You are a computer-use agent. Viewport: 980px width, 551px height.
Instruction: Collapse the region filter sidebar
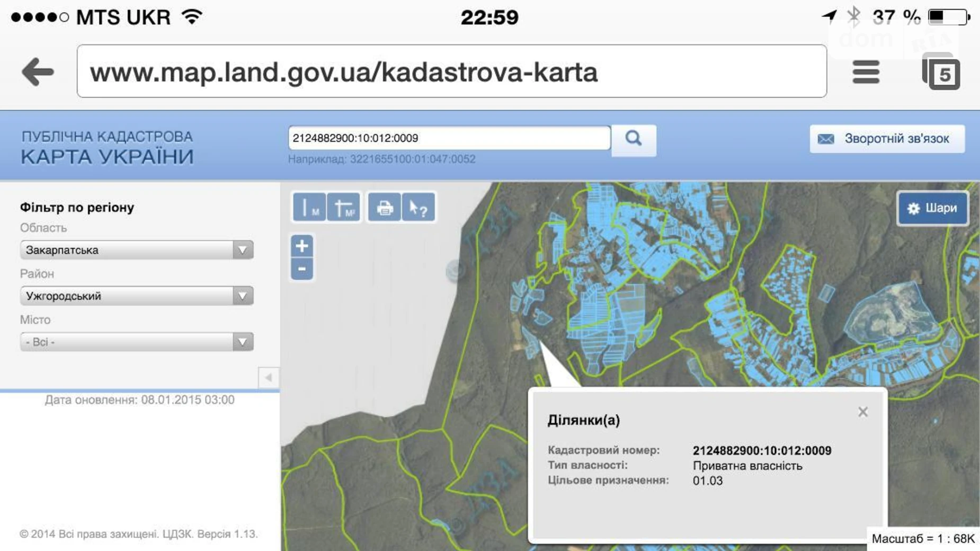pos(269,378)
